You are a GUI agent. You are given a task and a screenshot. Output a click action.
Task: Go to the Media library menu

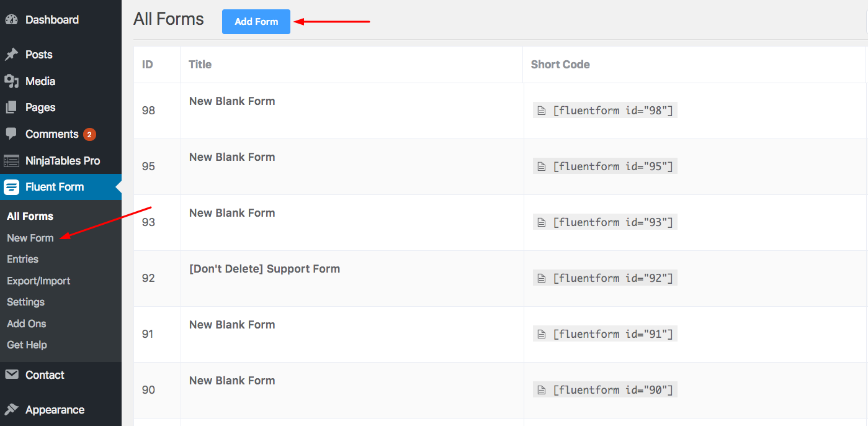click(x=40, y=81)
